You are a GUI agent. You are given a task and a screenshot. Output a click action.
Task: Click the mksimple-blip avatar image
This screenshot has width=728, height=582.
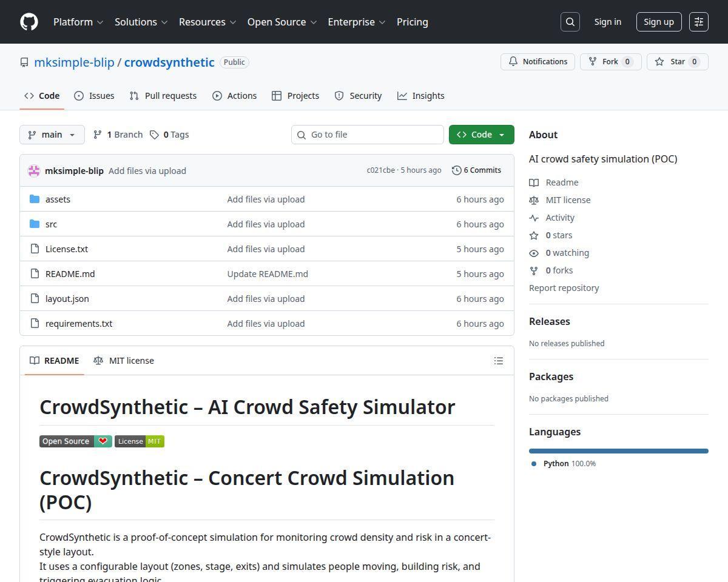point(34,171)
